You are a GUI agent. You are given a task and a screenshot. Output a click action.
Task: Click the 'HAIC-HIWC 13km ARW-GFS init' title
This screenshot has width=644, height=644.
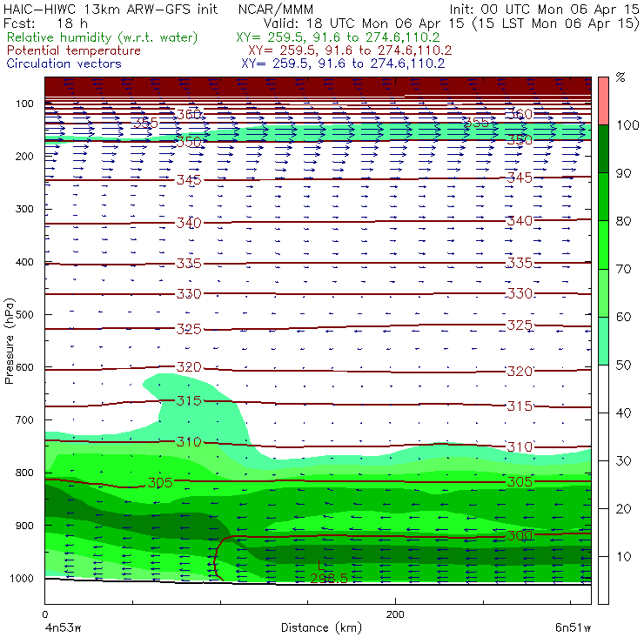[110, 9]
